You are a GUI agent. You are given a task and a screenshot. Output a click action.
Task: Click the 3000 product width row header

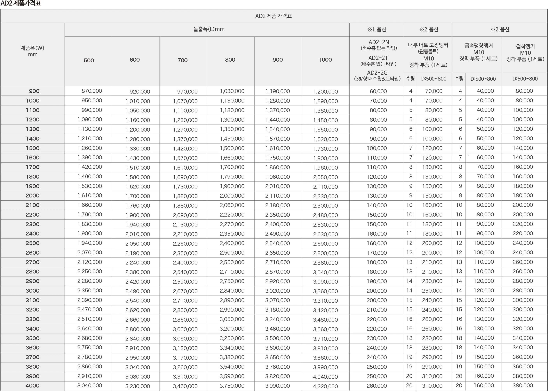[x=33, y=291]
